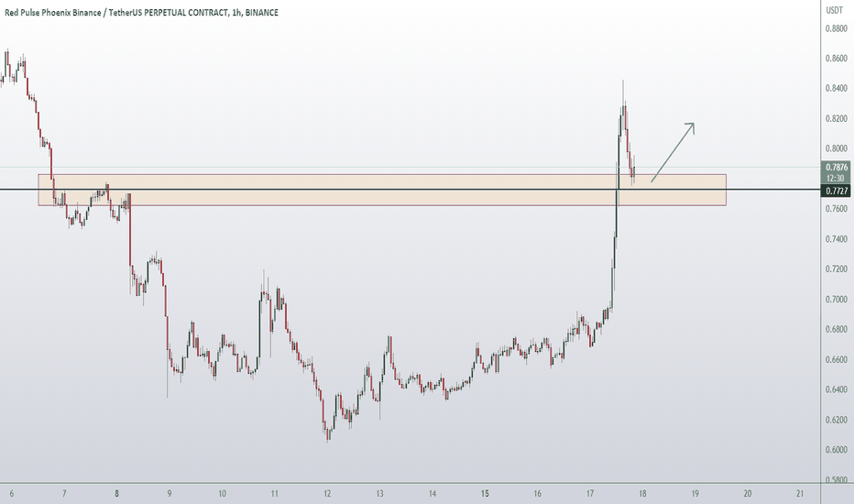The image size is (854, 504).
Task: Click price axis value 0.6000
Action: pos(836,450)
